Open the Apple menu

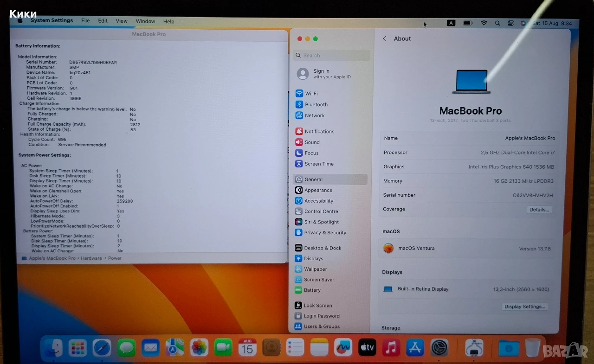pos(20,21)
